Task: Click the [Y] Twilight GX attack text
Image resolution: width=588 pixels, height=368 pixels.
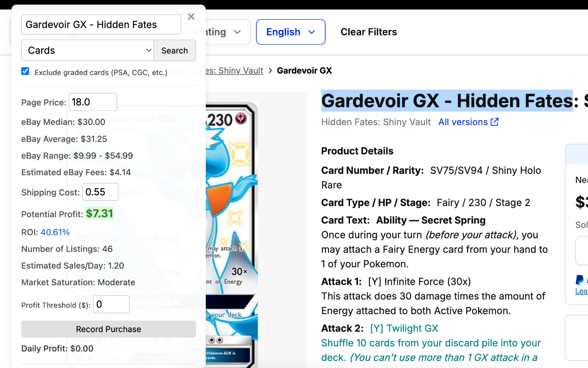Action: pos(404,328)
